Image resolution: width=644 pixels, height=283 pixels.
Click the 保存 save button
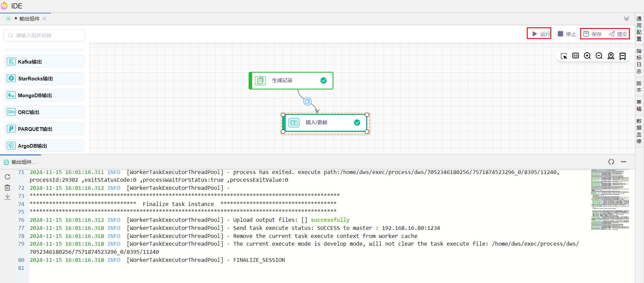(593, 34)
